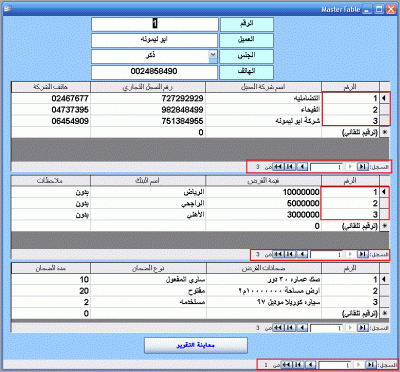This screenshot has width=400, height=372.
Task: Click the العميل customer name field
Action: 155,40
